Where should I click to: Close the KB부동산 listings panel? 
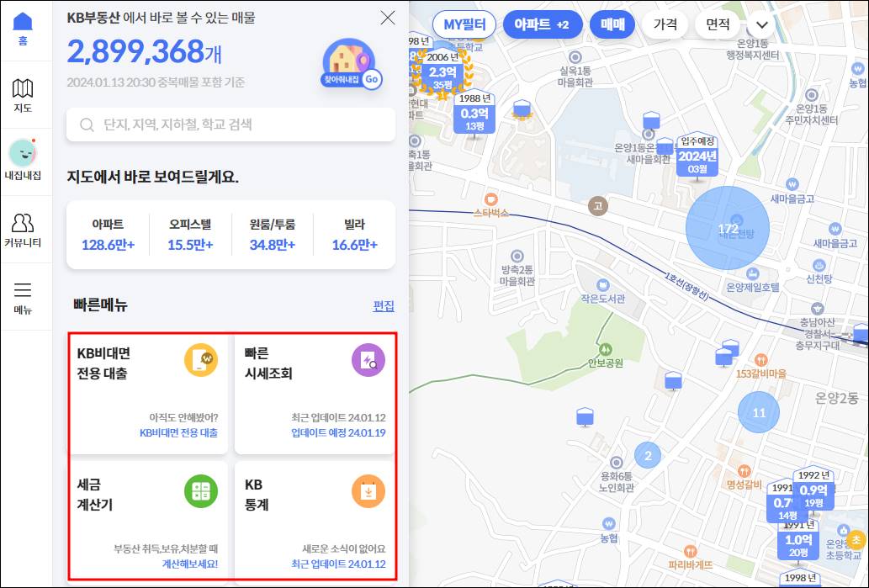coord(388,18)
